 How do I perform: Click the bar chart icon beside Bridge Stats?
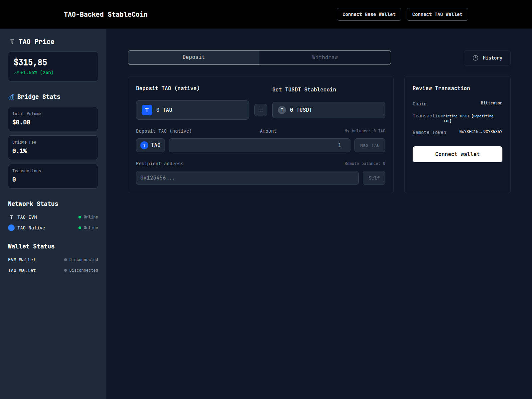click(11, 97)
